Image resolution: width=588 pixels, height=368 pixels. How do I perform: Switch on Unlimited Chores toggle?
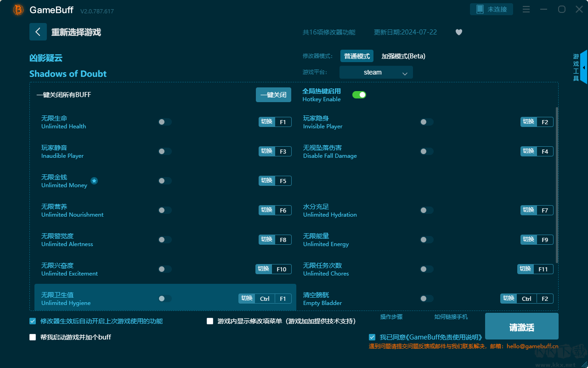tap(427, 269)
